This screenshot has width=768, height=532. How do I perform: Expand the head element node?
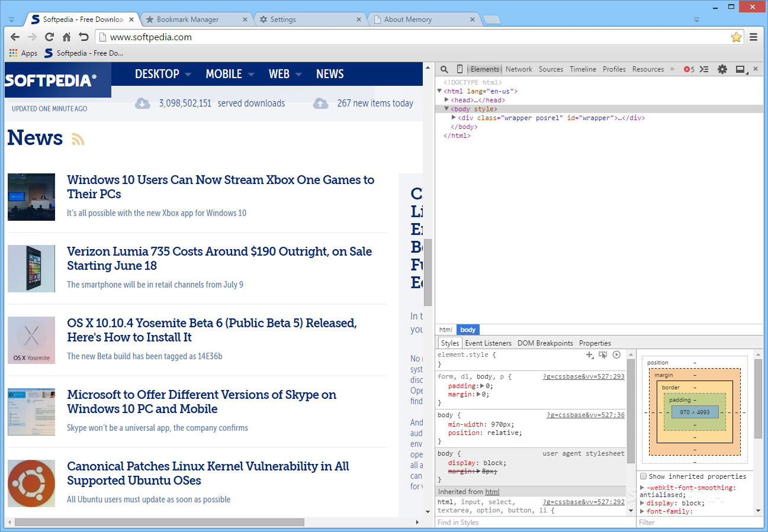click(447, 100)
